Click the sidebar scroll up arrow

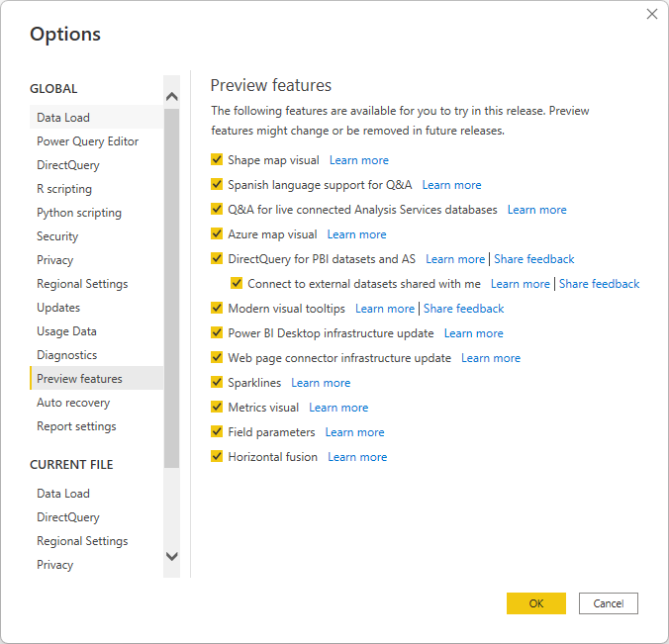(171, 96)
